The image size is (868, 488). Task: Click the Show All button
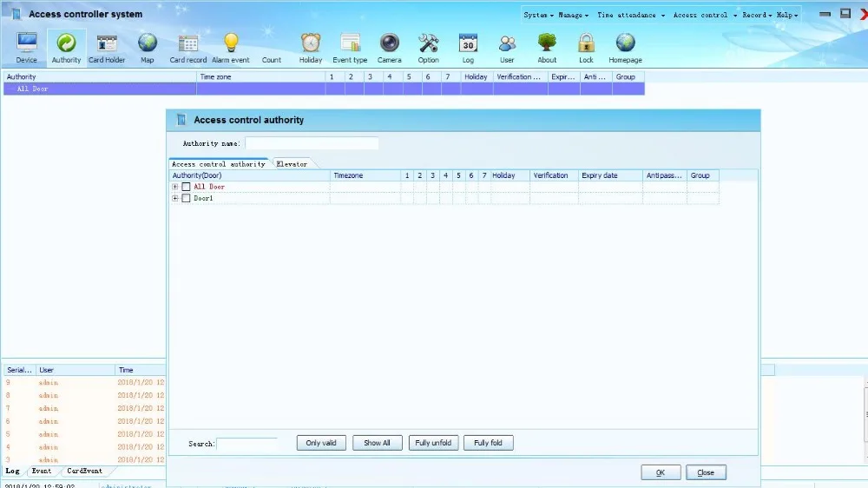[x=377, y=443]
